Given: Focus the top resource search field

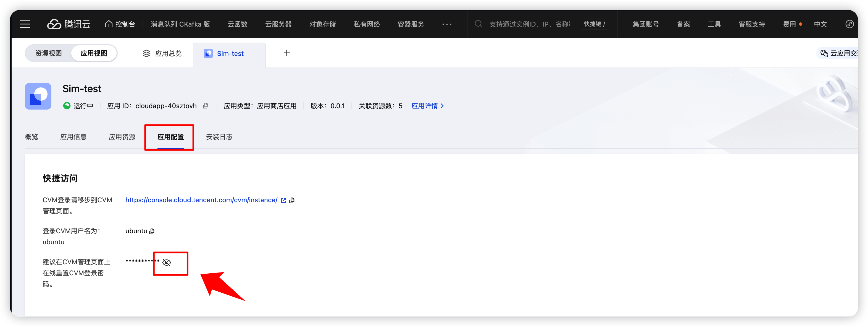Looking at the screenshot, I should [x=529, y=24].
